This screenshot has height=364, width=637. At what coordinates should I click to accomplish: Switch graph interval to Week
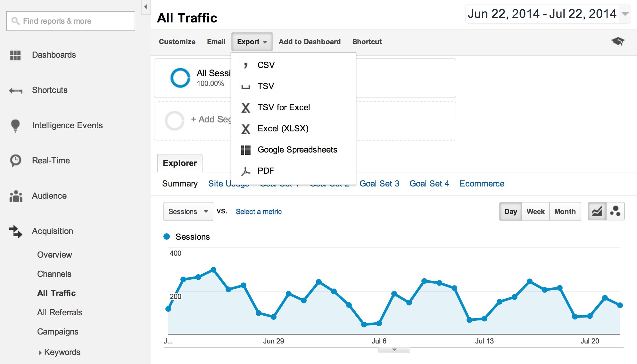(x=535, y=211)
